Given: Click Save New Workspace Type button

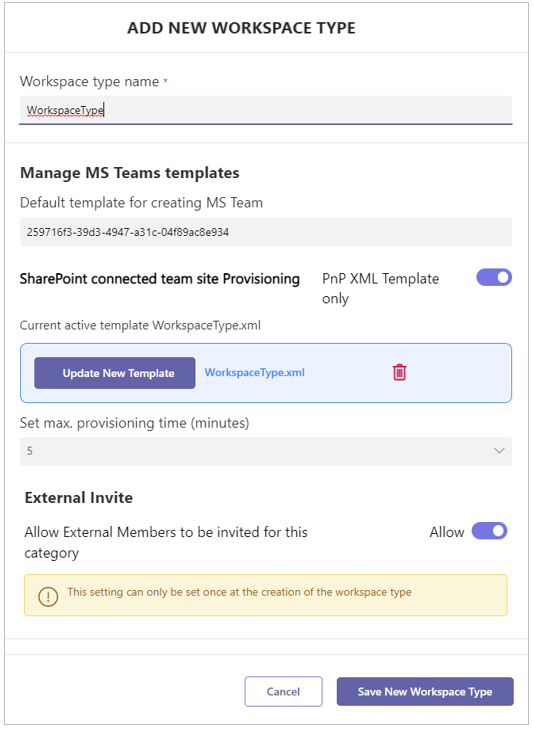Looking at the screenshot, I should (425, 692).
